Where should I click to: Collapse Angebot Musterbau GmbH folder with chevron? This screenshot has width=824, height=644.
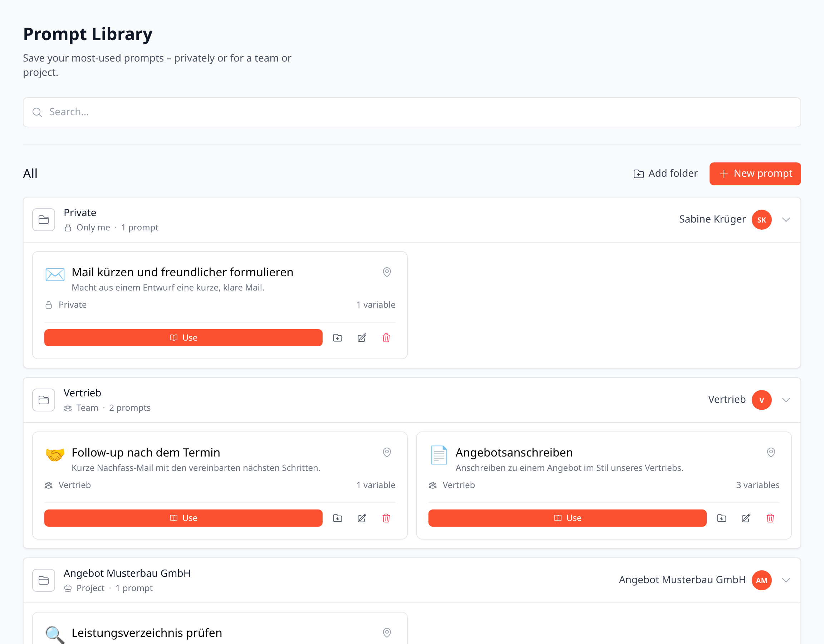pyautogui.click(x=786, y=580)
